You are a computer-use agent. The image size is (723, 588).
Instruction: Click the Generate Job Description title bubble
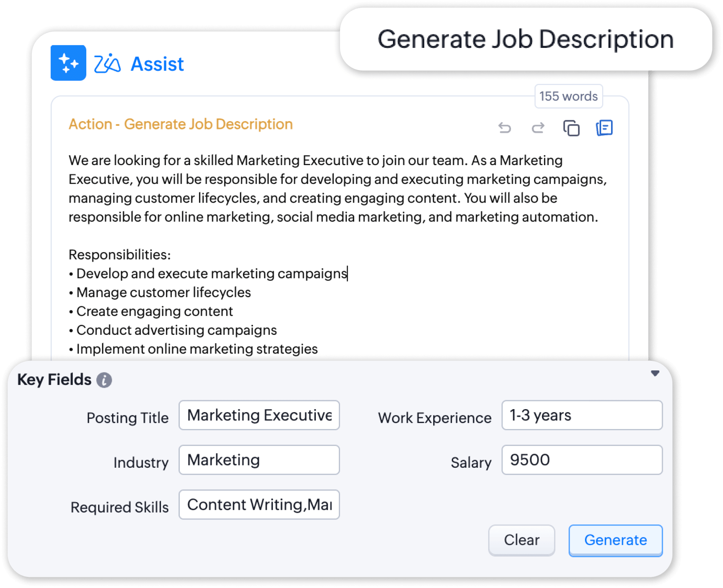526,39
